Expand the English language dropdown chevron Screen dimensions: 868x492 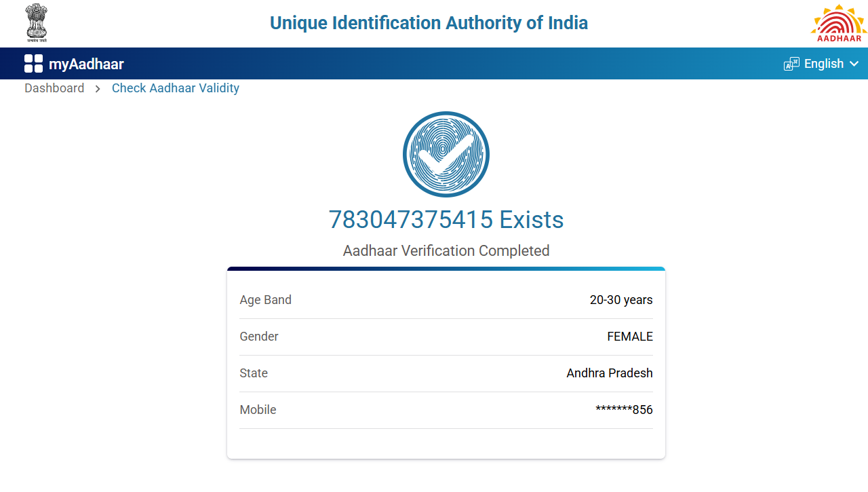tap(854, 64)
